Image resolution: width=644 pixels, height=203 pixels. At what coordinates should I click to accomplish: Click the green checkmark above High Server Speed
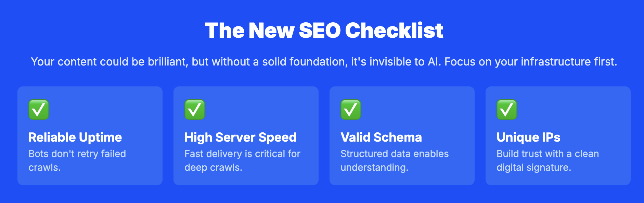coord(195,110)
